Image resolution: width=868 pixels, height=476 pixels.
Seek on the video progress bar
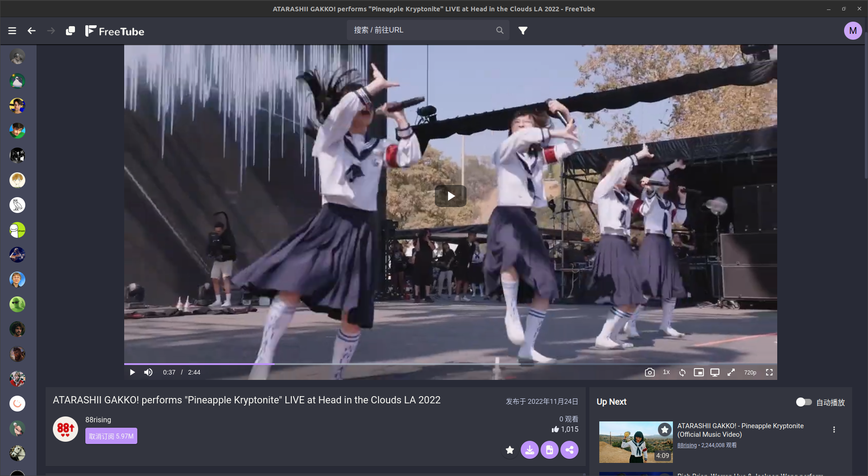point(450,364)
